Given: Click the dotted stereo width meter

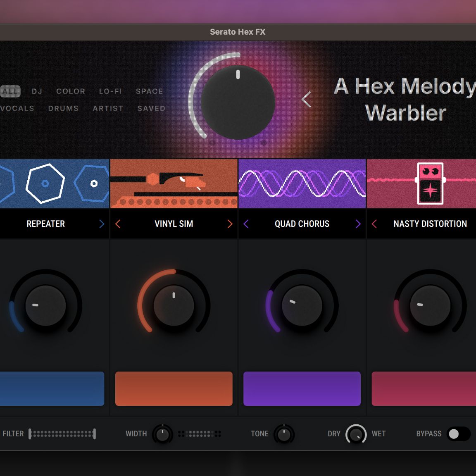Looking at the screenshot, I should (x=200, y=434).
